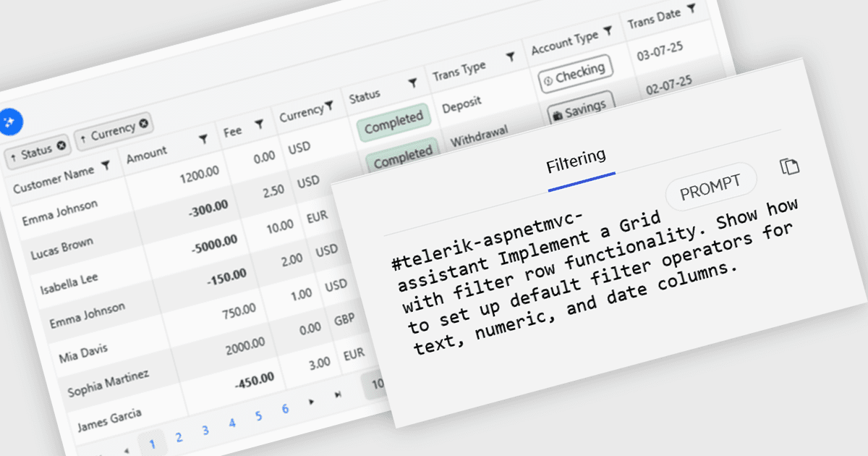Image resolution: width=868 pixels, height=456 pixels.
Task: Click the Savings account type badge
Action: [x=582, y=109]
